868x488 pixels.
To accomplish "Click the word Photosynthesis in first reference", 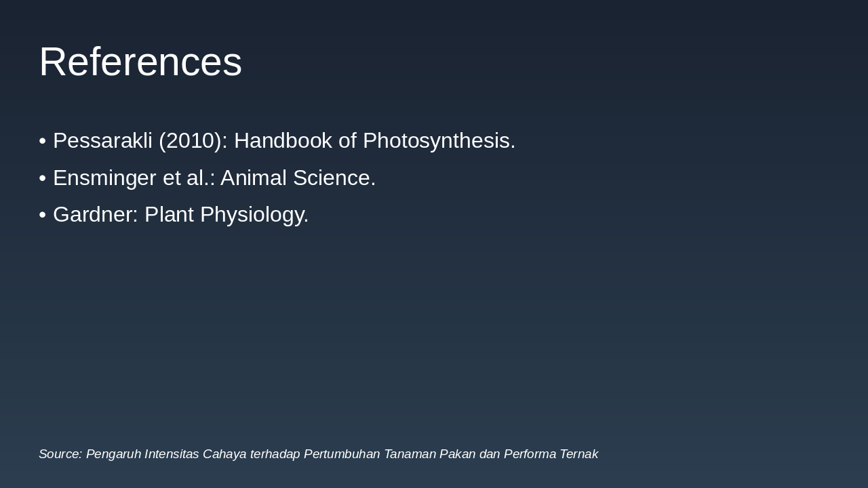I will coord(439,141).
